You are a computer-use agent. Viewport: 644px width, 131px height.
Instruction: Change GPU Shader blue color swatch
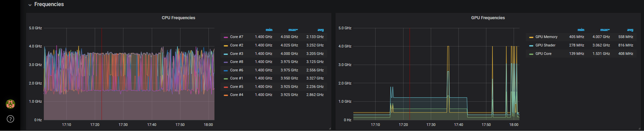(531, 45)
